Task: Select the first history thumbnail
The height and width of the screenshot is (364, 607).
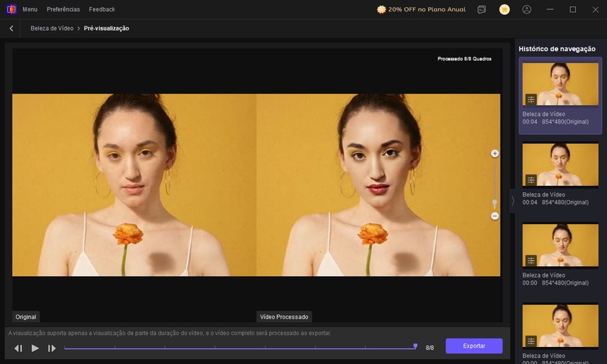Action: (x=560, y=84)
